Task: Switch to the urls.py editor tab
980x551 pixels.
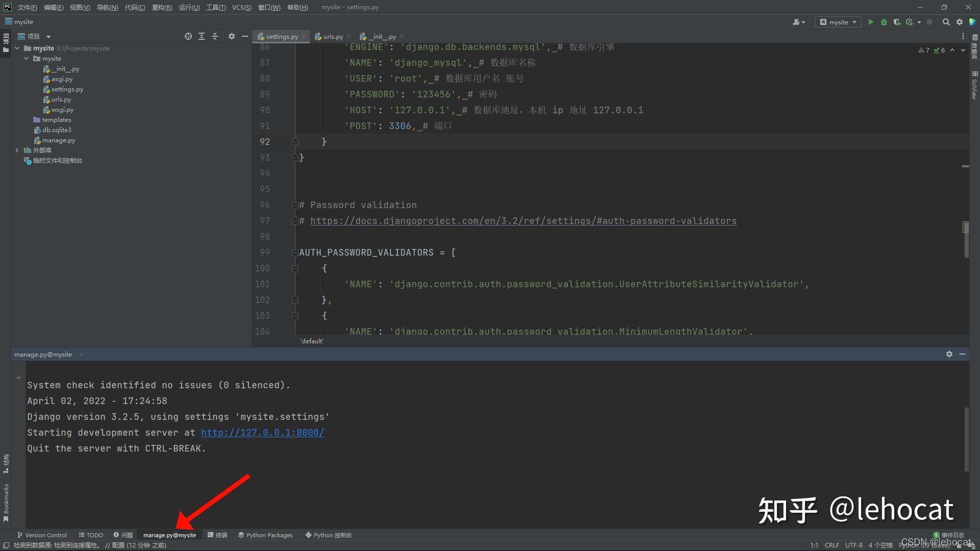Action: click(x=332, y=36)
